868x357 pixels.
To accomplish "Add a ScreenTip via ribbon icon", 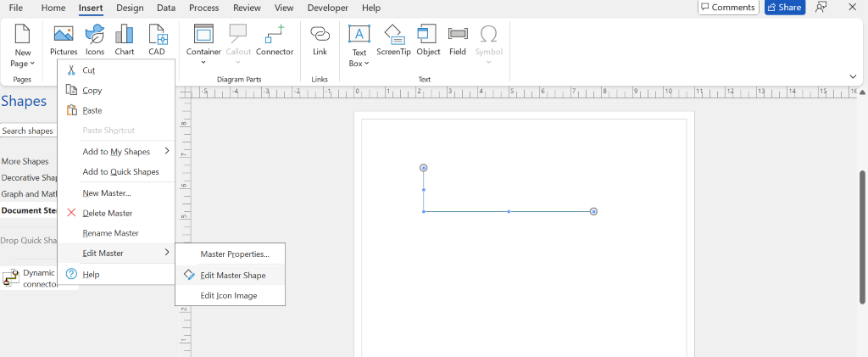I will (393, 34).
